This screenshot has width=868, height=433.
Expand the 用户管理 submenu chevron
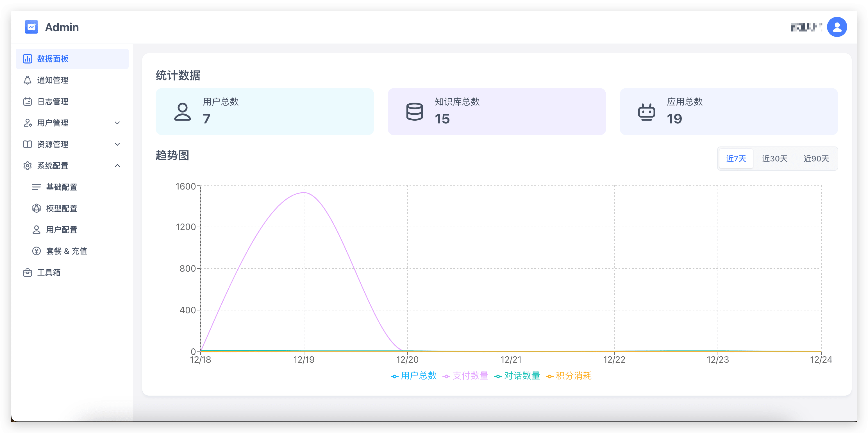click(117, 123)
